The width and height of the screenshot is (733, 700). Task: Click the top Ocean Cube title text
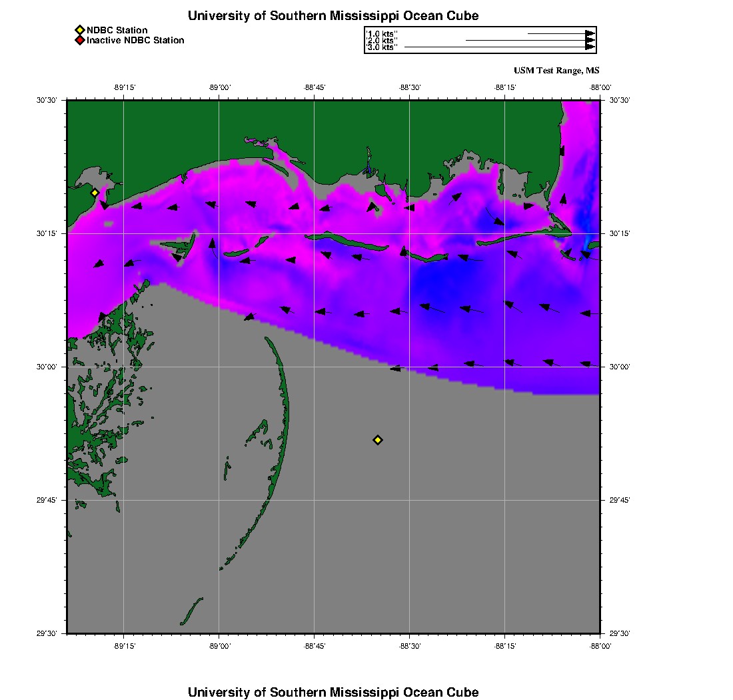point(333,15)
